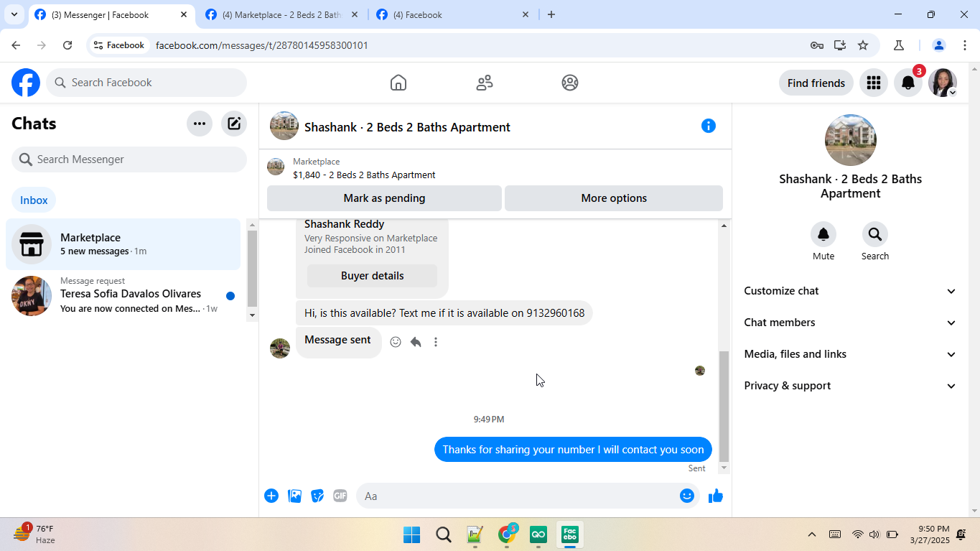Open clock and date in taskbar

[x=929, y=534]
